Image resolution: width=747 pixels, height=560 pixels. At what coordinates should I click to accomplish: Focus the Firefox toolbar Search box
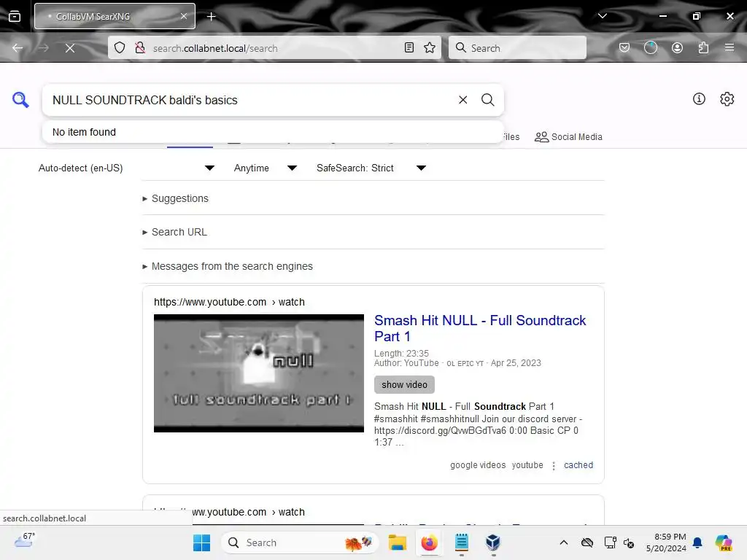[517, 47]
